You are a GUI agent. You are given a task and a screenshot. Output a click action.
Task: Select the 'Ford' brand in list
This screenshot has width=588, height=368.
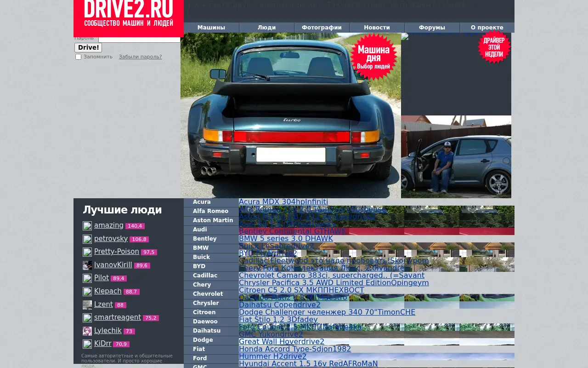point(211,358)
